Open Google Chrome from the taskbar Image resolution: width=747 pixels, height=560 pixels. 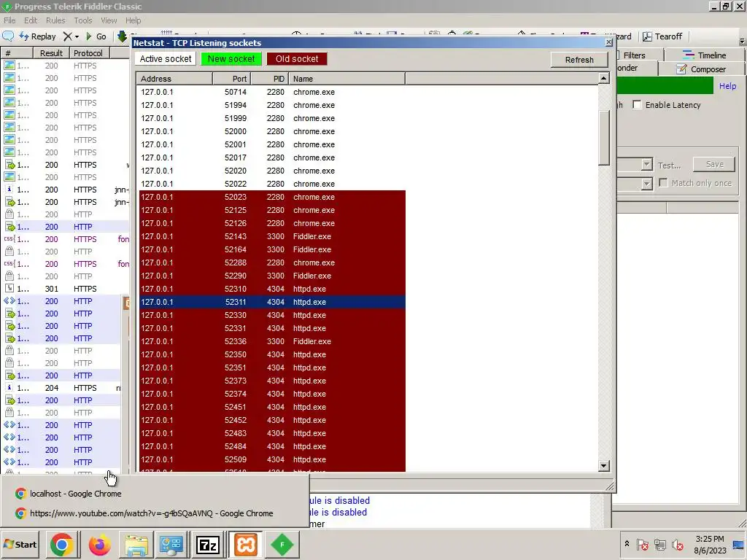[61, 544]
